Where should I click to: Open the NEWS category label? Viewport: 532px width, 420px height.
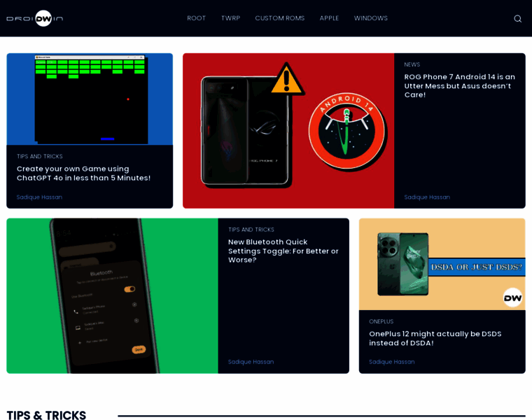(412, 64)
